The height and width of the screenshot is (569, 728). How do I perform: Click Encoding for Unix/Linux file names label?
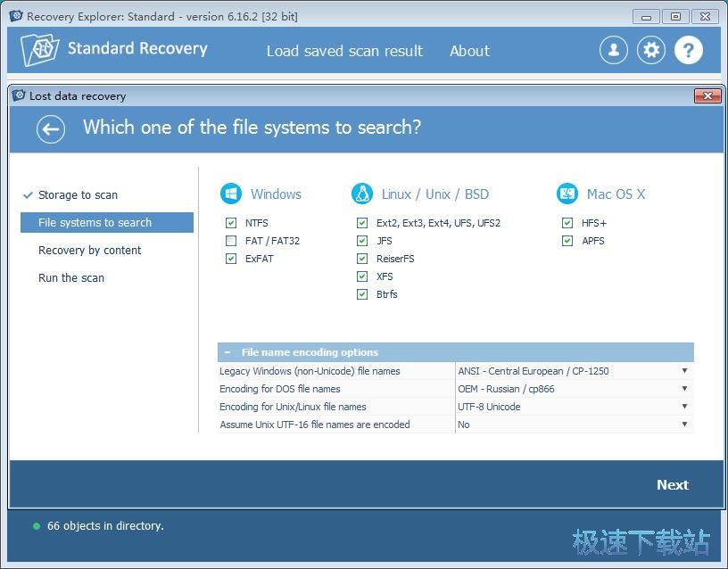[x=293, y=407]
